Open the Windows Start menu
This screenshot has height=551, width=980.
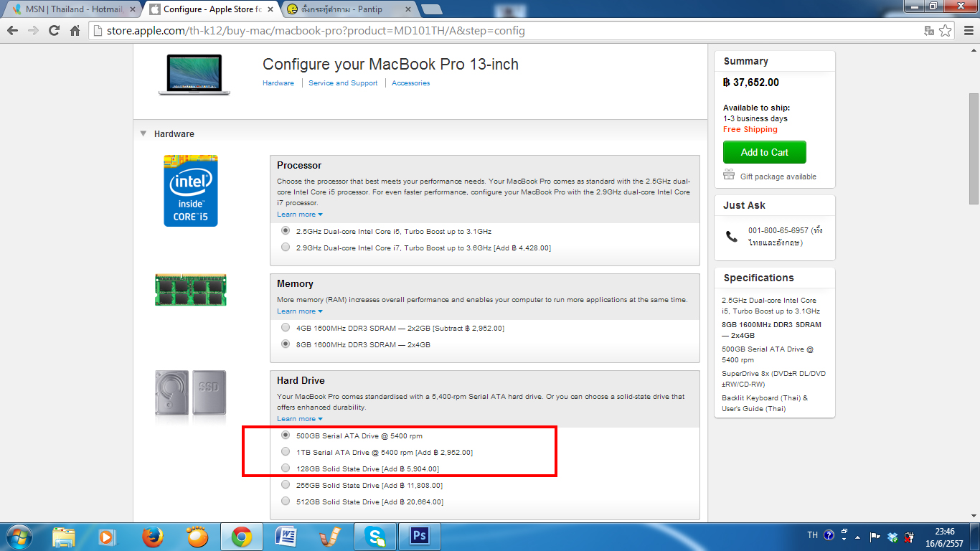[x=19, y=536]
